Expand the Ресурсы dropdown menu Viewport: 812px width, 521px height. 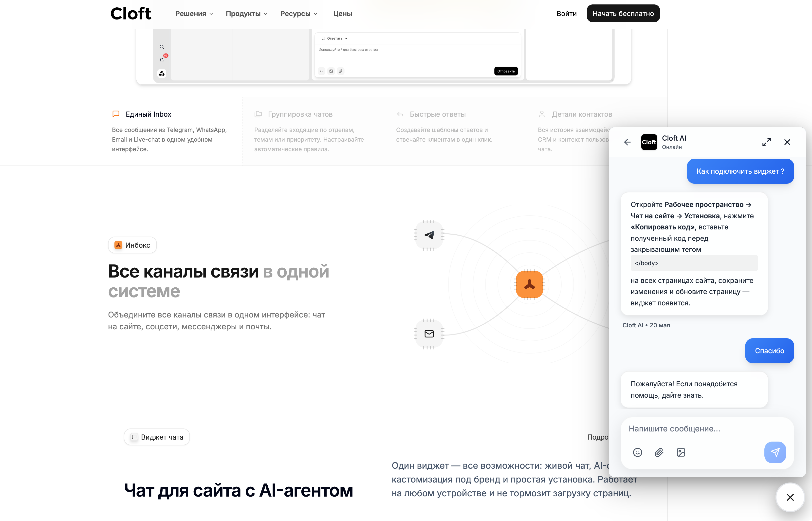pos(299,14)
